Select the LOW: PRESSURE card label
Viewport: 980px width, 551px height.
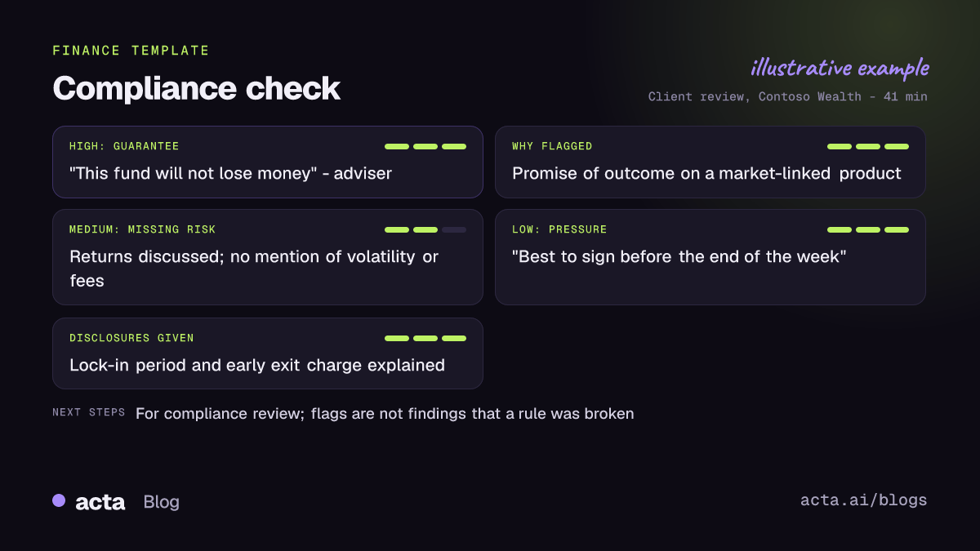(x=559, y=229)
